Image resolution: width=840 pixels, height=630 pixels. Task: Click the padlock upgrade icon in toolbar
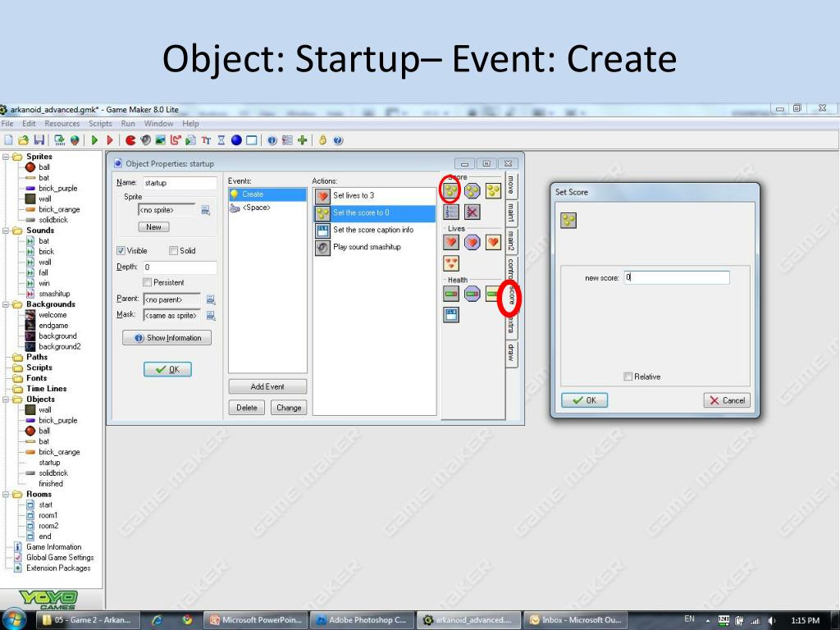pos(322,140)
